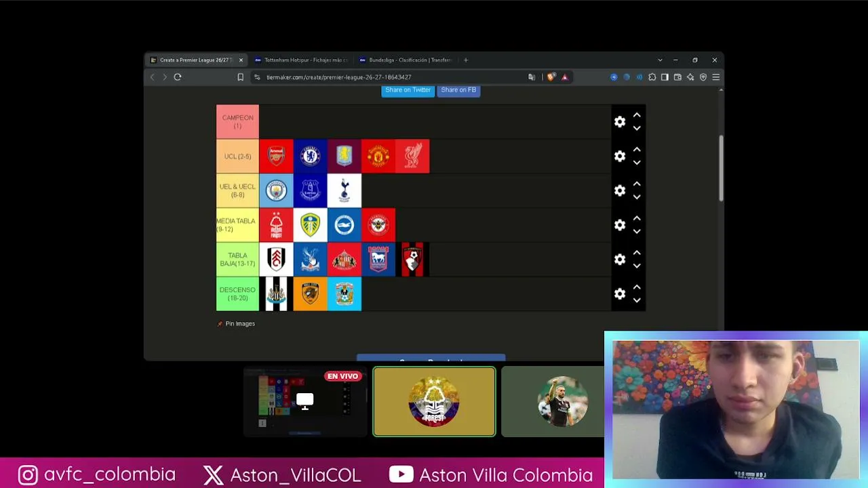Select the Chelsea crest in the UCL row

click(x=310, y=157)
